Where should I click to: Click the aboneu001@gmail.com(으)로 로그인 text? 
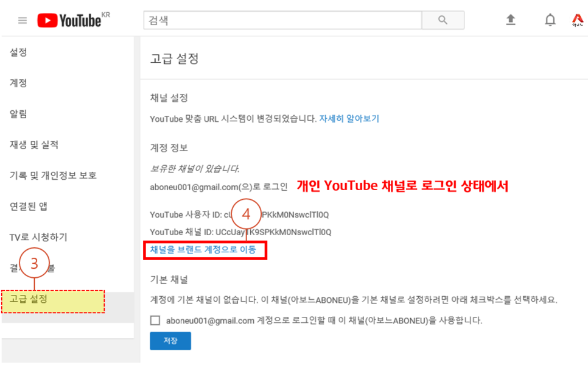[219, 187]
